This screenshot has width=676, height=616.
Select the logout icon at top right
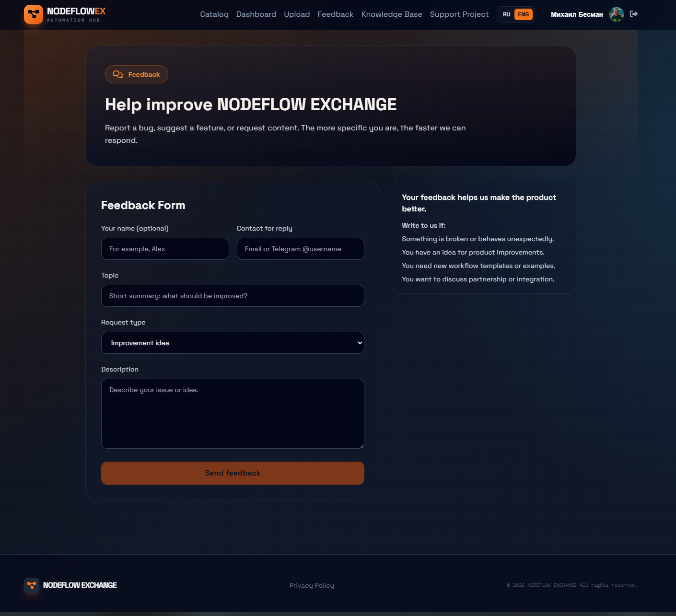click(x=634, y=14)
